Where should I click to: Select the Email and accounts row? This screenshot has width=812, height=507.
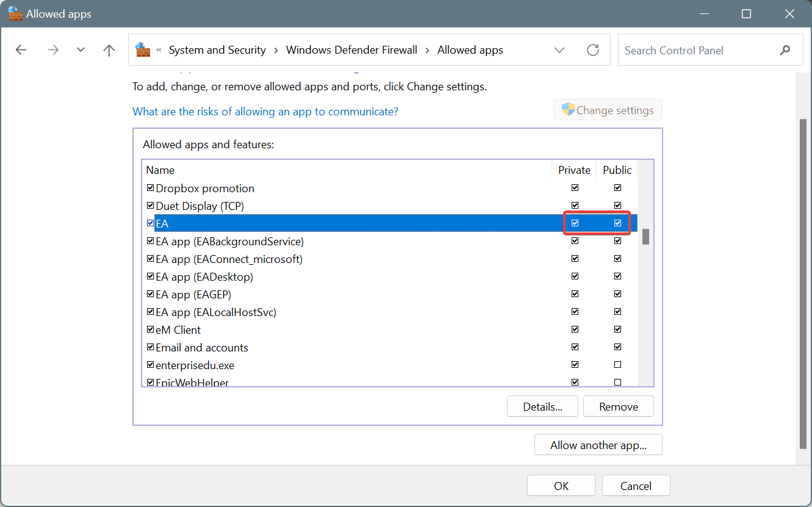coord(390,347)
